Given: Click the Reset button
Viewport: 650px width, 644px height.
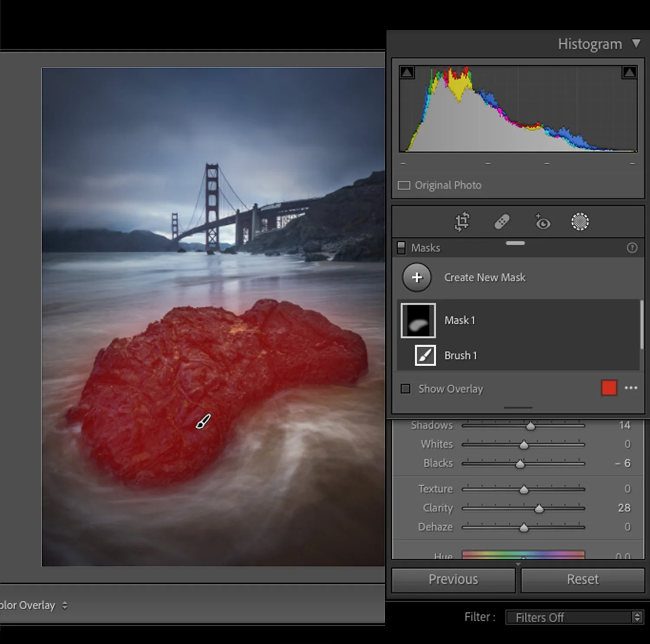Looking at the screenshot, I should point(582,579).
